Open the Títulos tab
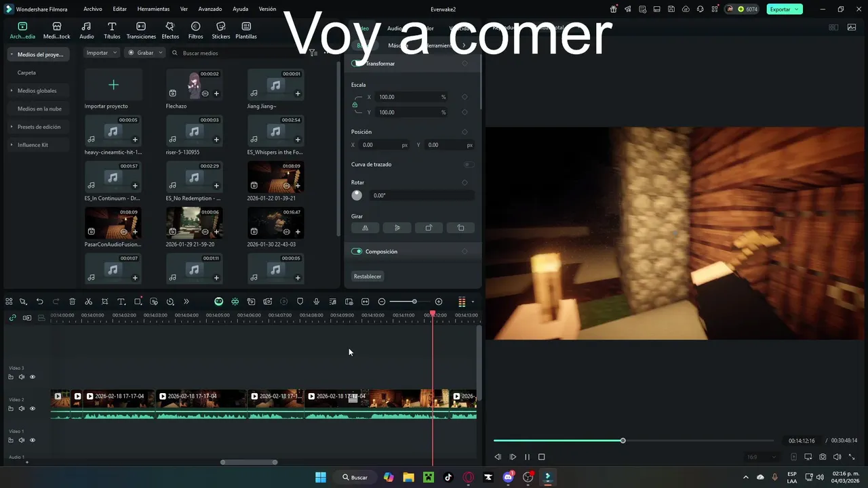Viewport: 868px width, 488px height. pos(112,30)
